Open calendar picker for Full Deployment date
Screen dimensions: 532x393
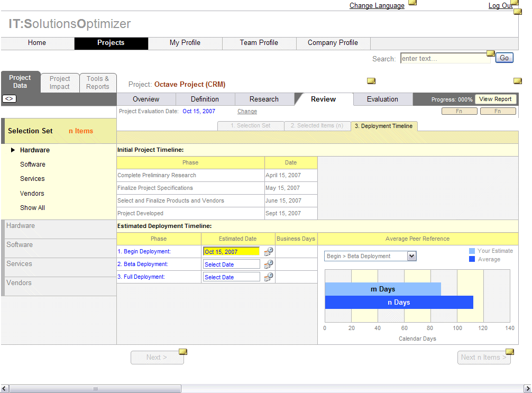[268, 277]
